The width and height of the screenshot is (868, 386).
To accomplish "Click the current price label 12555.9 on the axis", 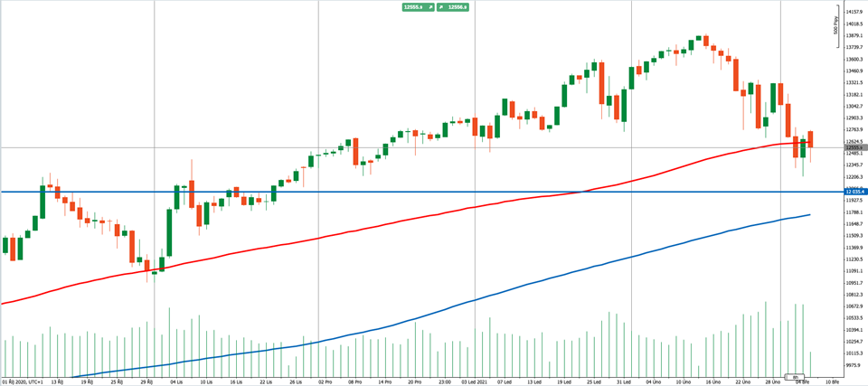I will pos(855,147).
